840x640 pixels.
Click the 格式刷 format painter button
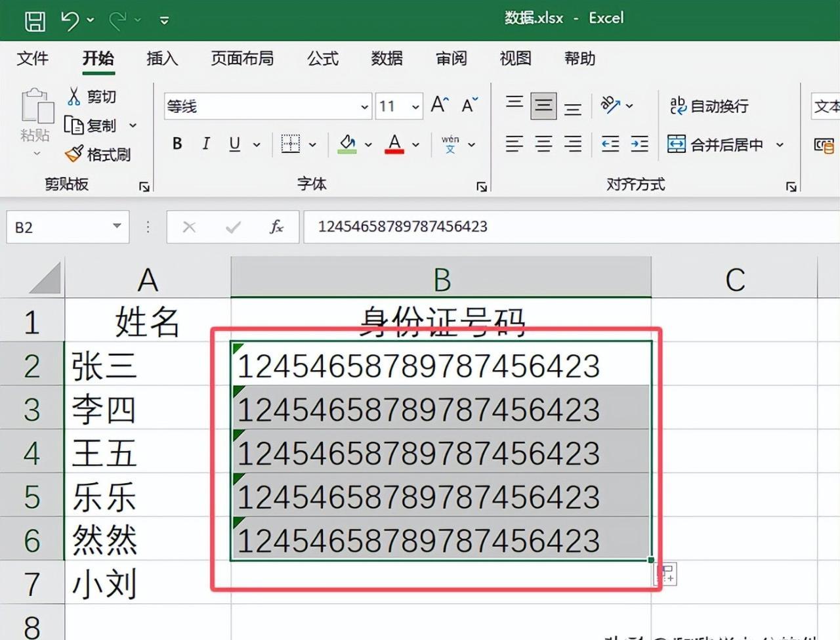point(98,154)
